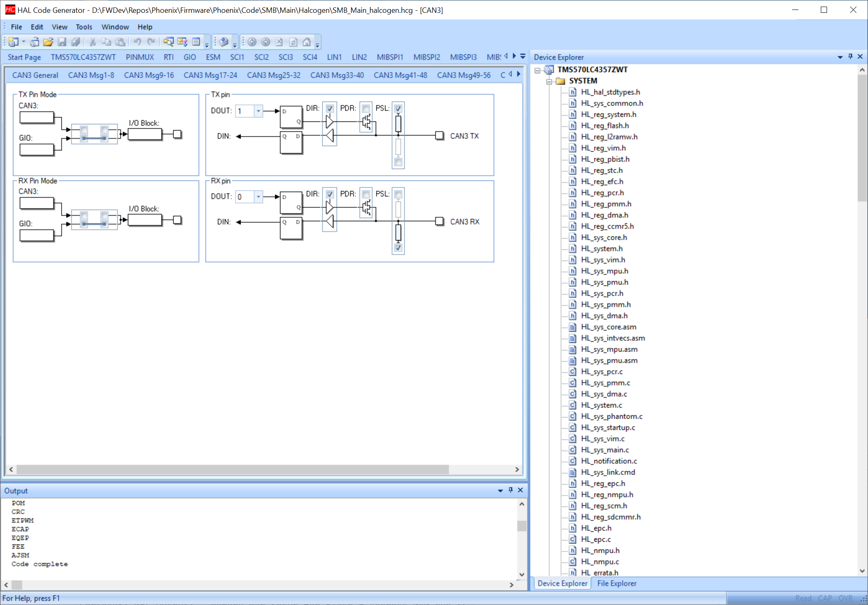The width and height of the screenshot is (868, 605).
Task: Toggle the RX pin PDR checkbox
Action: [x=366, y=194]
